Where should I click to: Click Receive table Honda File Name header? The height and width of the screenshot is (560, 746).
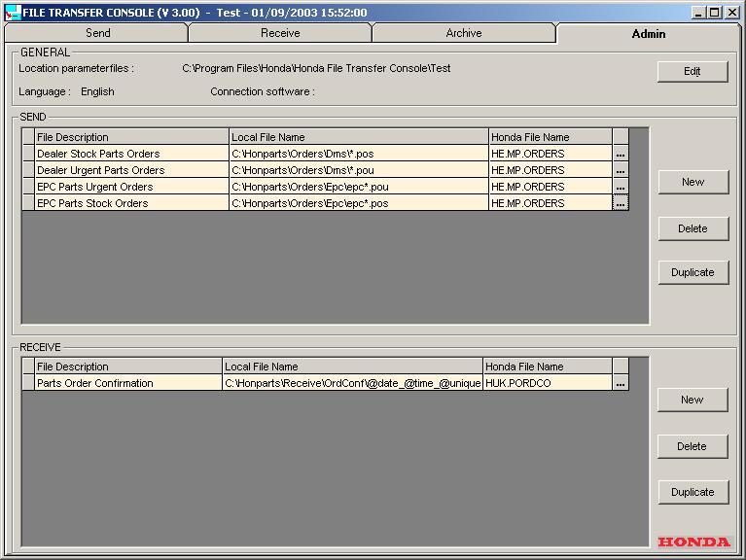click(x=548, y=367)
